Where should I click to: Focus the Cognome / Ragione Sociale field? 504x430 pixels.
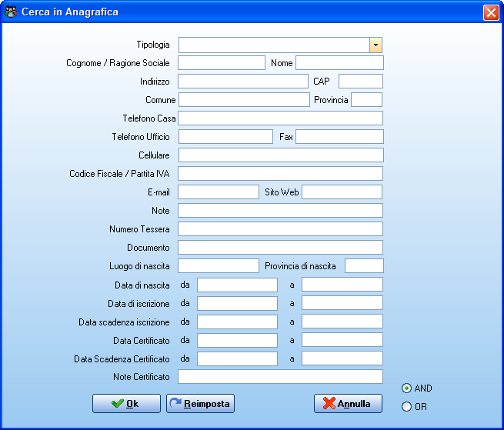(222, 62)
